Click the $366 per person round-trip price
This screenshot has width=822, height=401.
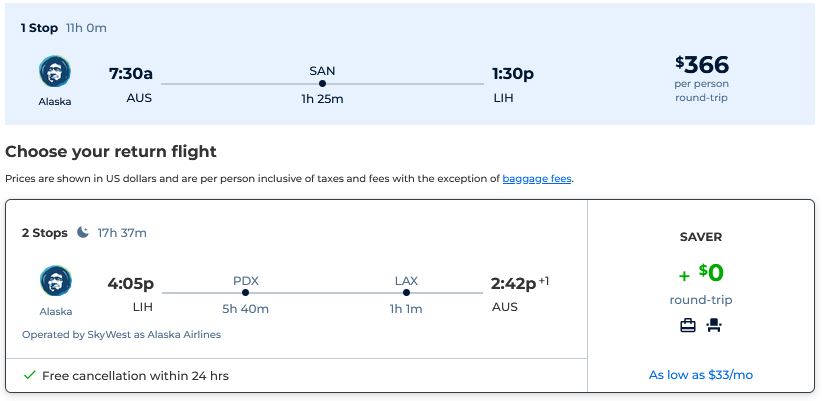(x=702, y=78)
